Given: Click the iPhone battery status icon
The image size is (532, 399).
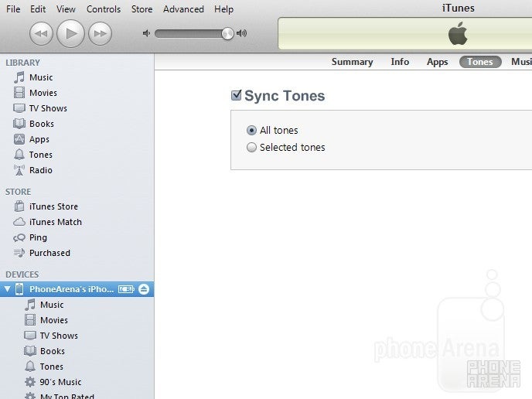Looking at the screenshot, I should 126,289.
